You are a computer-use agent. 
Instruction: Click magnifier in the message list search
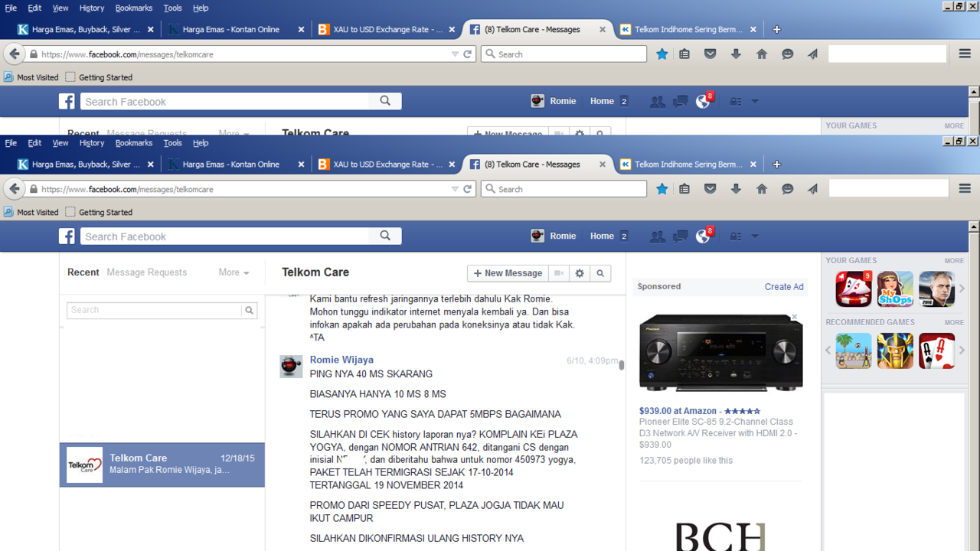(x=249, y=310)
